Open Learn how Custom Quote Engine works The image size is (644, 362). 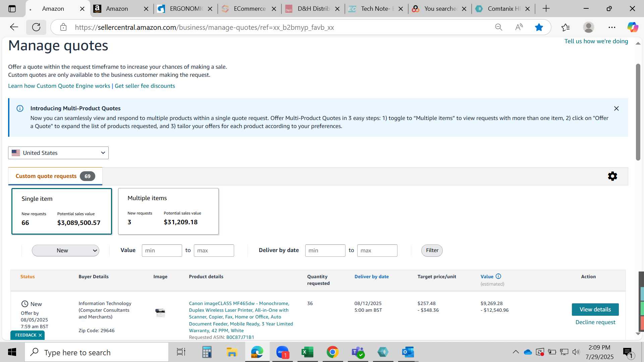pyautogui.click(x=59, y=86)
